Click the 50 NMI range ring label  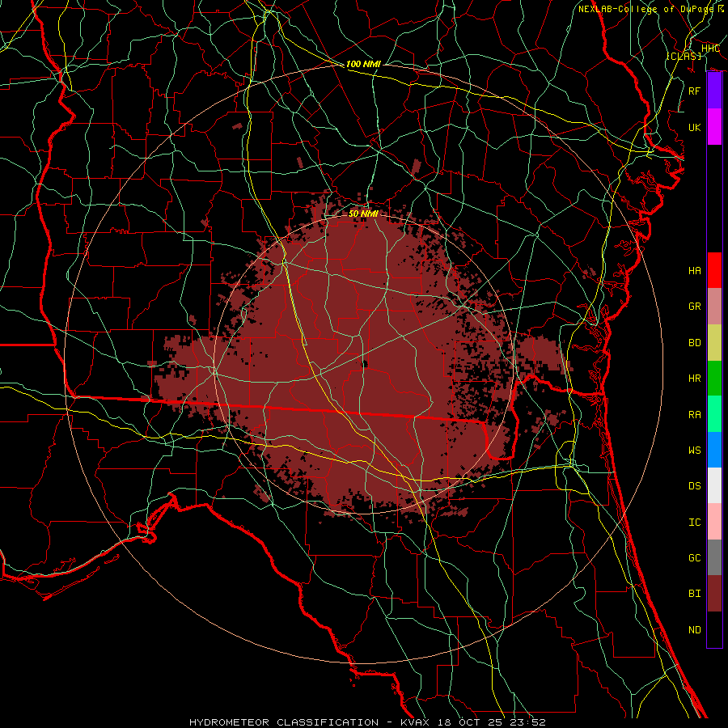click(363, 214)
